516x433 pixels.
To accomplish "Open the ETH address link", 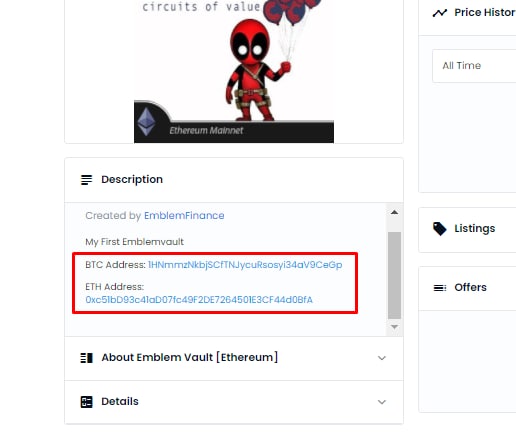I will click(x=199, y=300).
